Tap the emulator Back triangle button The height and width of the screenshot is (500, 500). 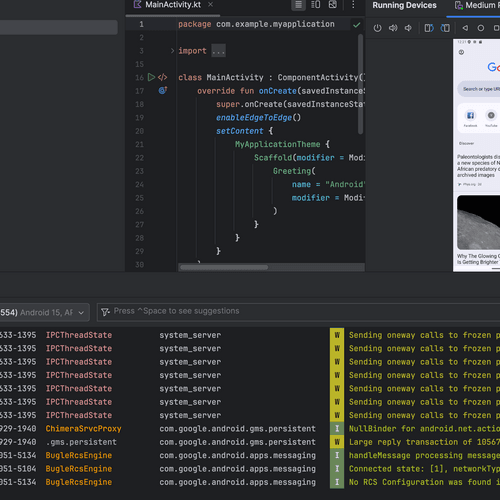tap(465, 28)
